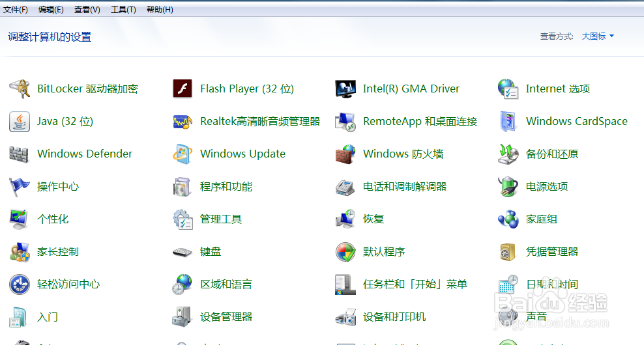
Task: Click the Windows 防火墙 text link
Action: pyautogui.click(x=403, y=154)
